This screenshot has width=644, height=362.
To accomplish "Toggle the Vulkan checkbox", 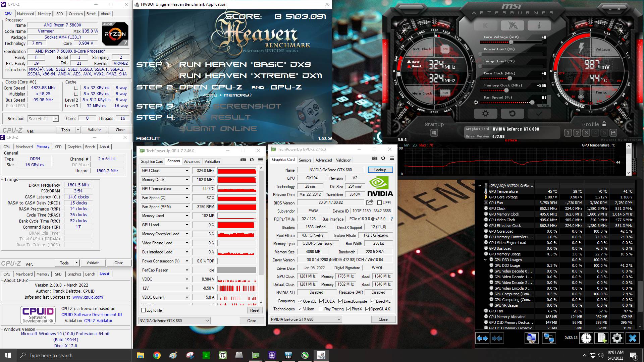I will tap(300, 309).
